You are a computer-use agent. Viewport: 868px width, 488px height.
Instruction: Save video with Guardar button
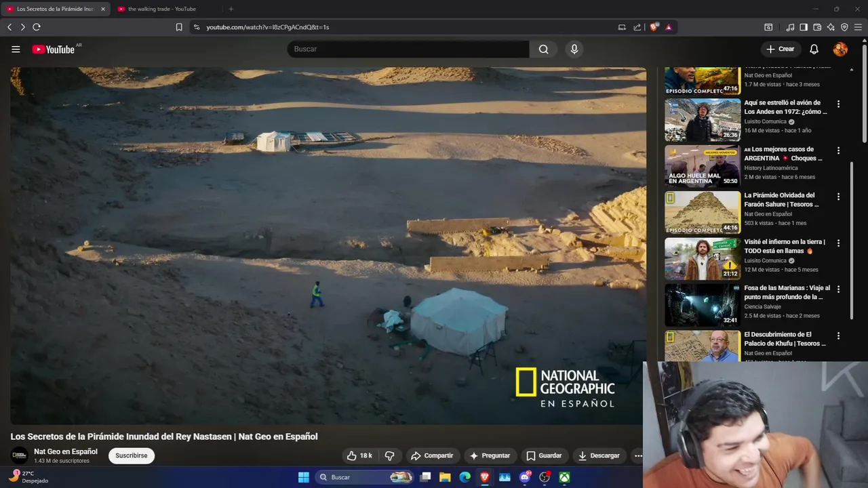click(x=544, y=455)
